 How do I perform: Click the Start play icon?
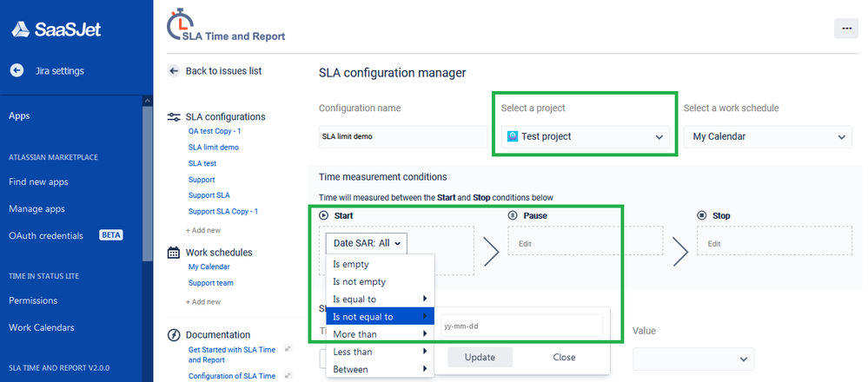[x=324, y=215]
